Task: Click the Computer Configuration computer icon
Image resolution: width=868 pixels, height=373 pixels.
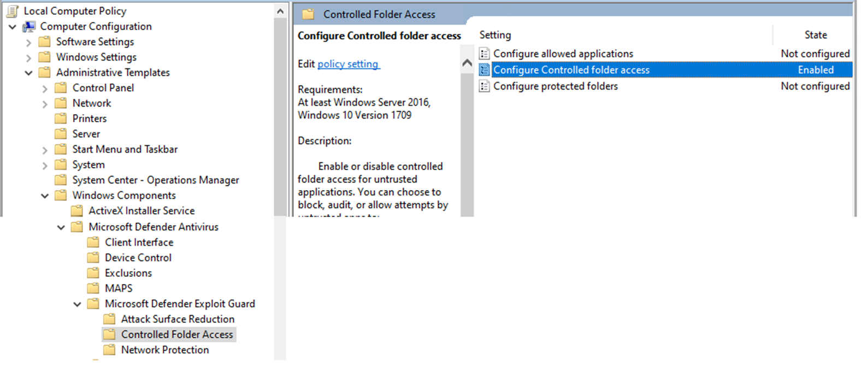Action: 29,26
